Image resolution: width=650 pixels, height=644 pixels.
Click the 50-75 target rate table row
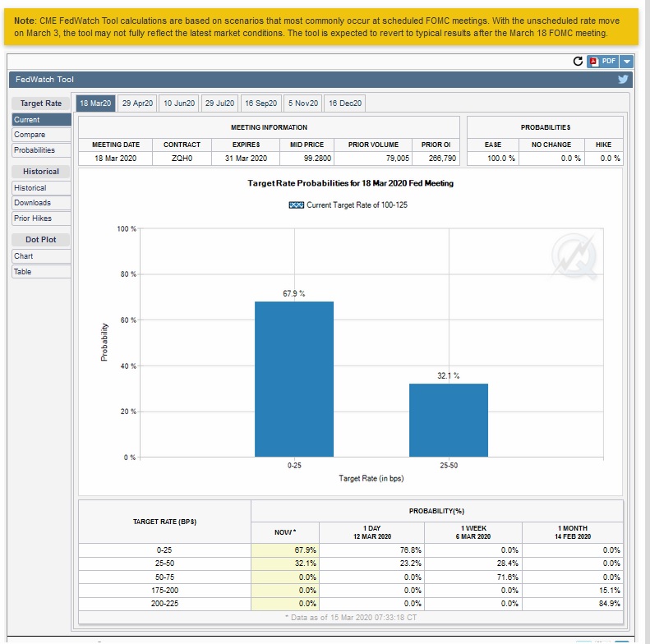(x=351, y=577)
